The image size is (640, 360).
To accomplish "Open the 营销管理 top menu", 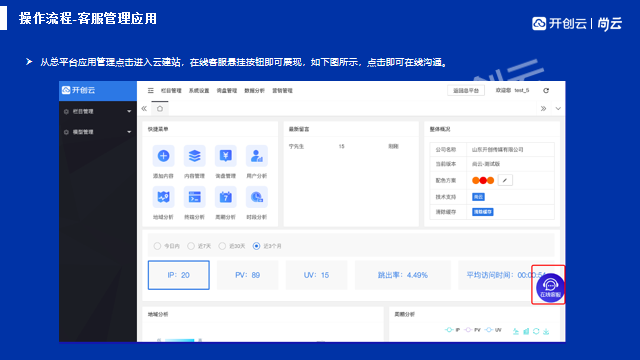I will [x=282, y=91].
